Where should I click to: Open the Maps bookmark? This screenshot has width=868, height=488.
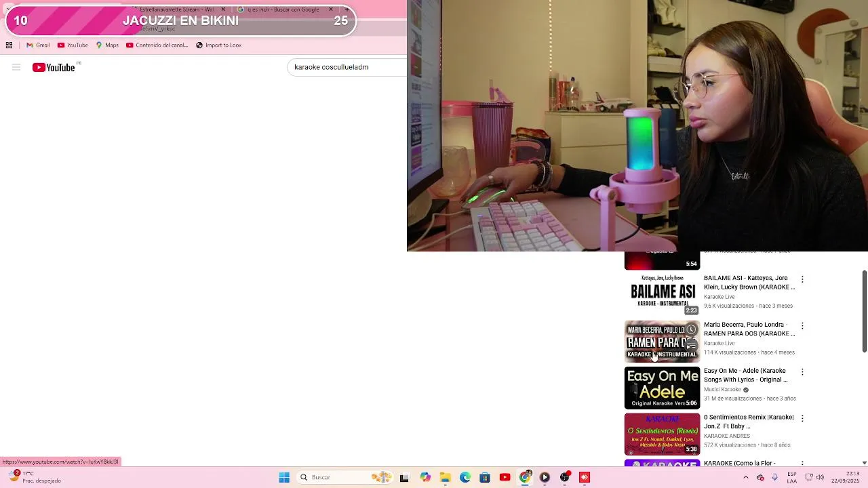(x=107, y=45)
